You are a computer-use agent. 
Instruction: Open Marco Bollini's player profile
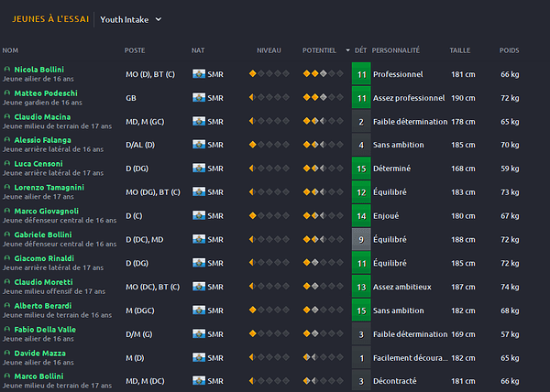(x=38, y=376)
